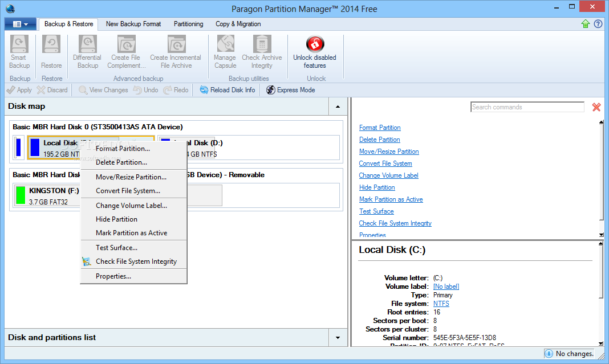This screenshot has width=609, height=364.
Task: Open Properties... from context menu
Action: pyautogui.click(x=133, y=276)
